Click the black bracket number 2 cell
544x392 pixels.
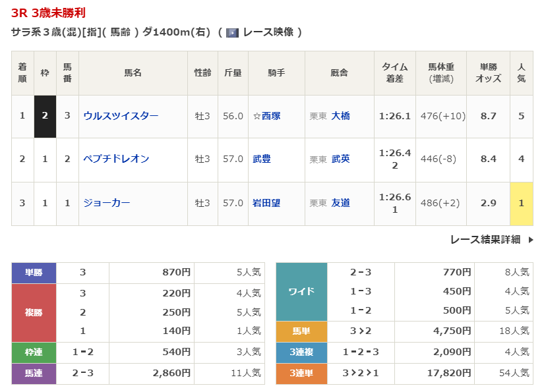(45, 116)
